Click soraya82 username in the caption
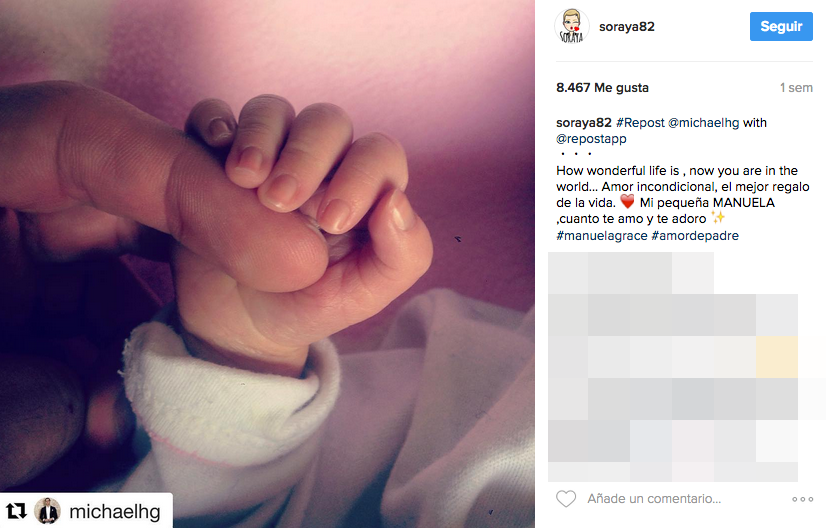This screenshot has width=827, height=528. pos(584,123)
